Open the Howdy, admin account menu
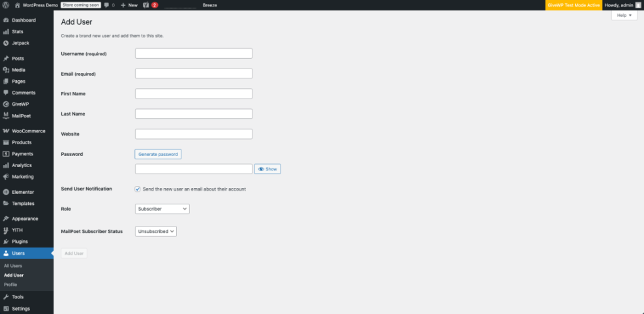 point(622,5)
